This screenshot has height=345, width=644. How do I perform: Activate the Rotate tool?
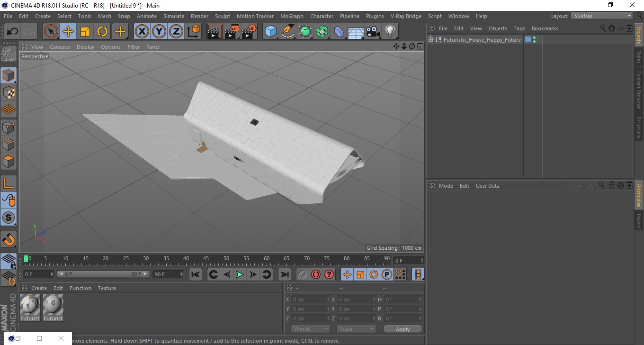pyautogui.click(x=102, y=32)
